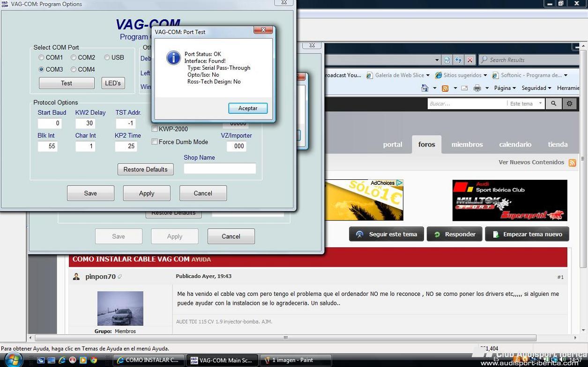Viewport: 588px width, 367px height.
Task: Click the compatibility view icon in Internet Explorer
Action: click(447, 60)
